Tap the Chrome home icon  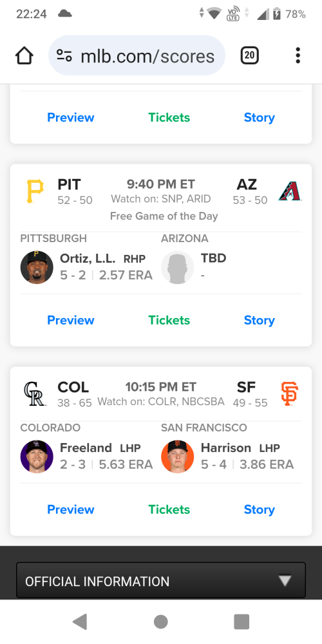point(24,55)
